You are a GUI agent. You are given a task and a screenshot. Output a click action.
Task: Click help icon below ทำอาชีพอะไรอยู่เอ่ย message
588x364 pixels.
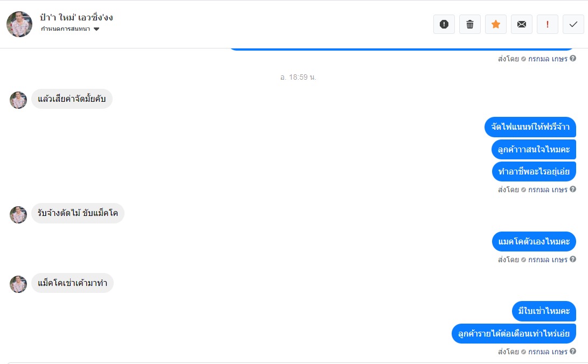573,189
